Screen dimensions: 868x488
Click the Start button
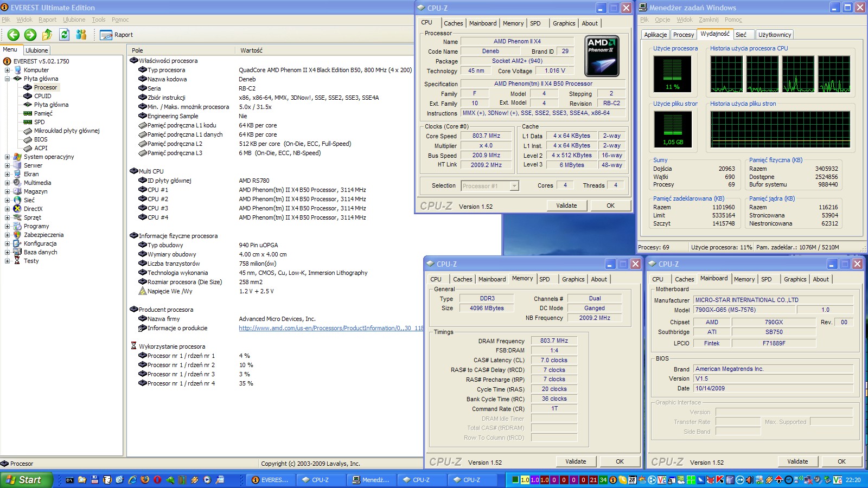coord(26,480)
